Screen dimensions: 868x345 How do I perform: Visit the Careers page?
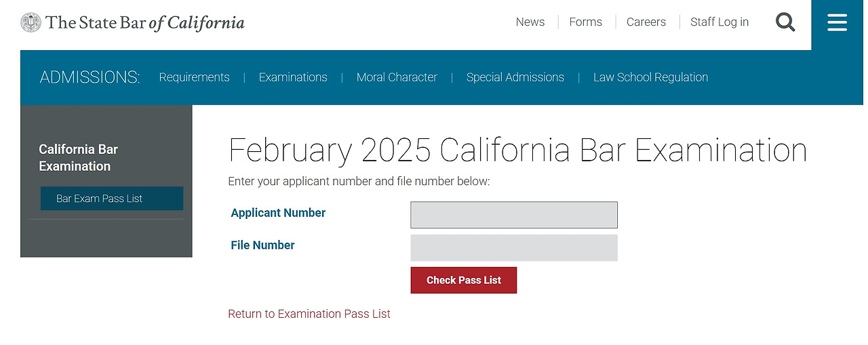point(646,22)
